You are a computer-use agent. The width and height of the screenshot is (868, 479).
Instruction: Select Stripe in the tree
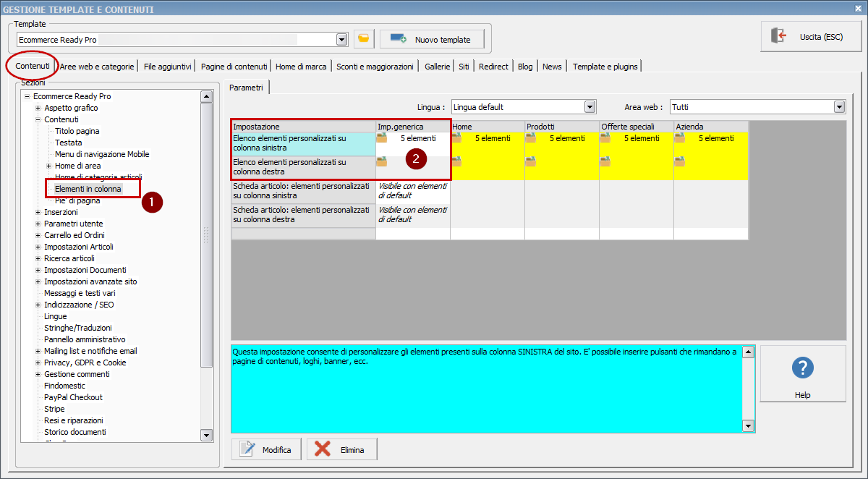pyautogui.click(x=54, y=409)
